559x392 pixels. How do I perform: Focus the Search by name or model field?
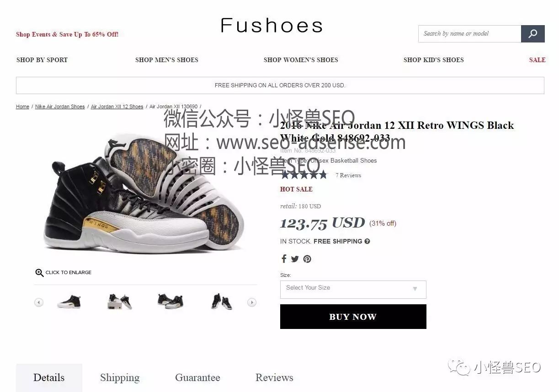469,34
